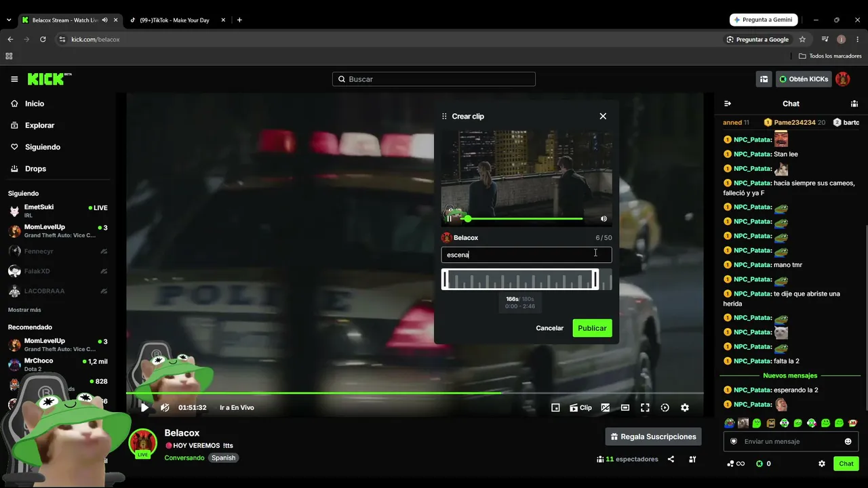Close the Crear clip dialog
The height and width of the screenshot is (488, 868).
click(x=603, y=116)
